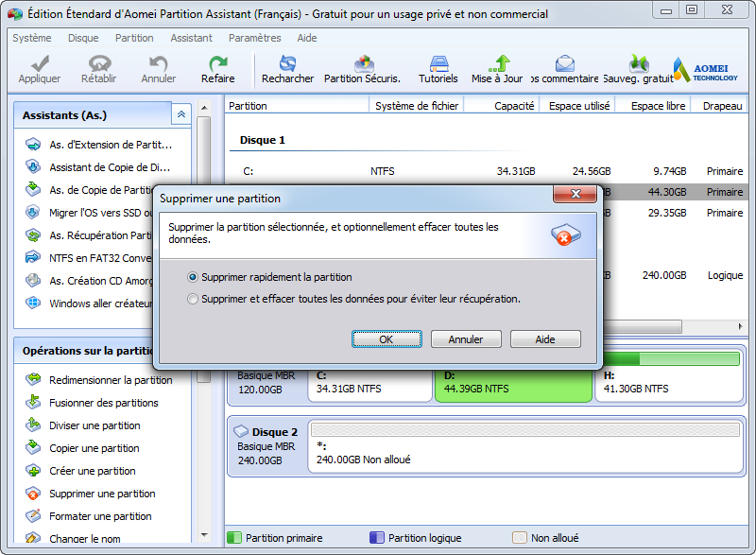The height and width of the screenshot is (555, 756).
Task: Open the Système menu
Action: point(32,38)
